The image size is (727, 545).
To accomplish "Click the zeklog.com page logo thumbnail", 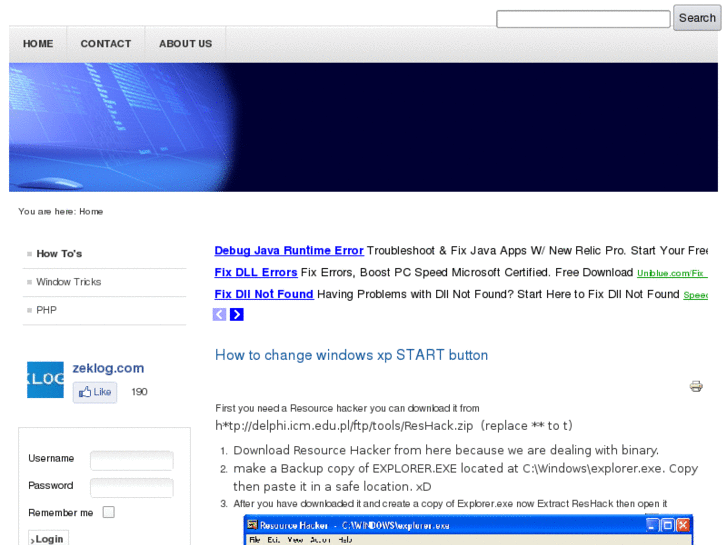I will (45, 380).
